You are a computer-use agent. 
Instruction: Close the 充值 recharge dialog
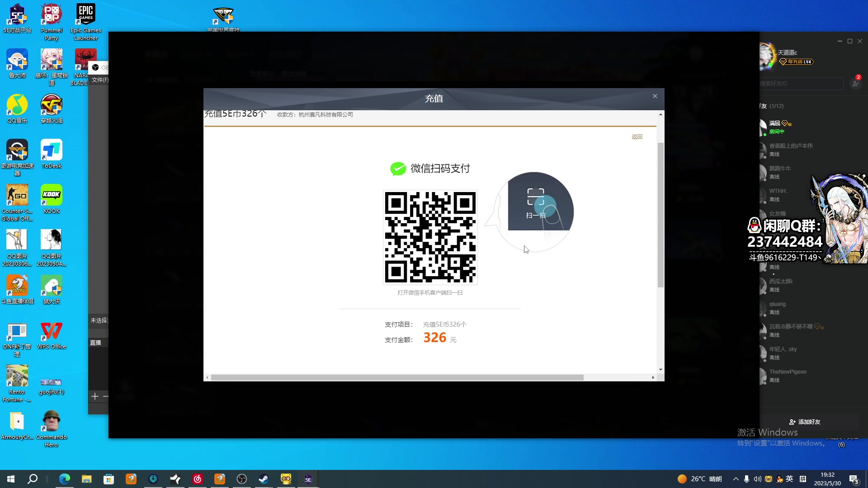[655, 96]
